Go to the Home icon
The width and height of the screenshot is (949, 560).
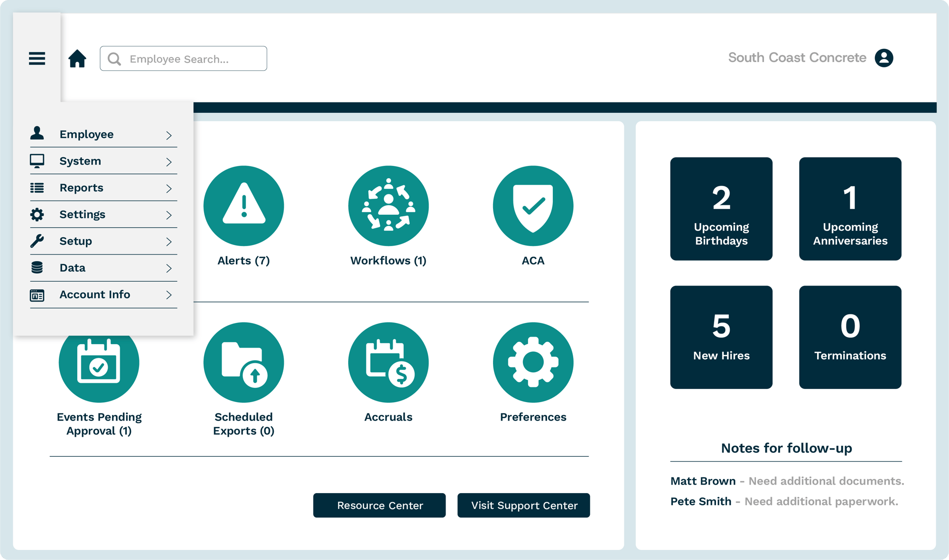[77, 59]
